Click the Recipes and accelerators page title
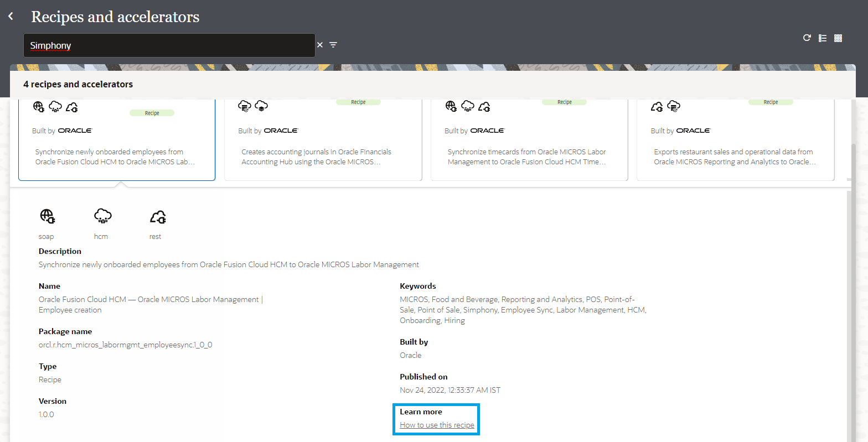This screenshot has width=868, height=442. click(x=115, y=17)
